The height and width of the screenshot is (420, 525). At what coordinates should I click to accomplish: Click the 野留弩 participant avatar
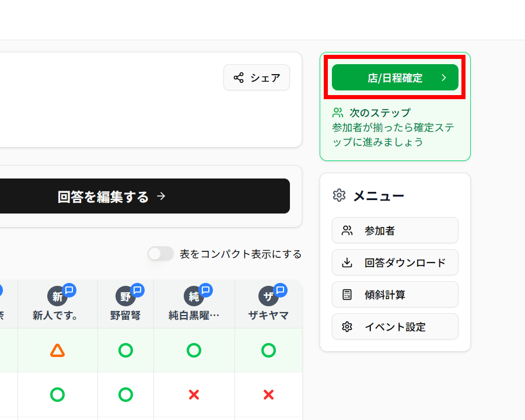[x=125, y=296]
